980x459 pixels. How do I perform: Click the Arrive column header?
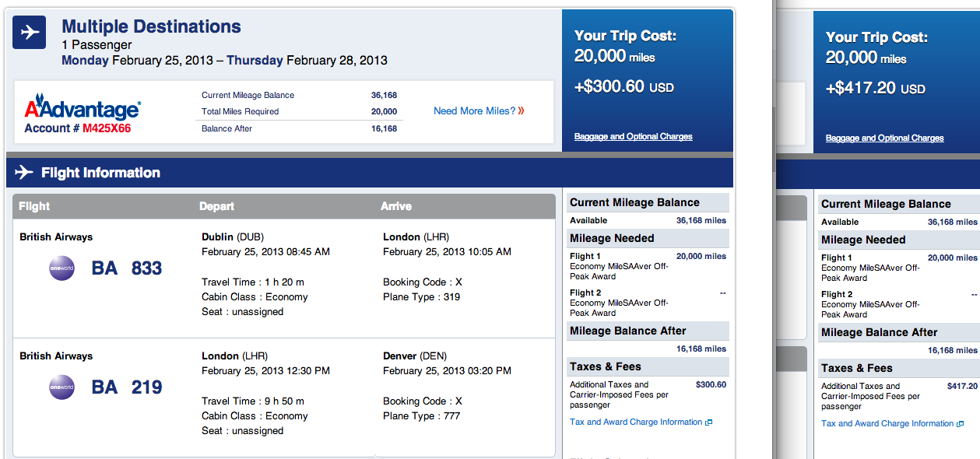(396, 206)
